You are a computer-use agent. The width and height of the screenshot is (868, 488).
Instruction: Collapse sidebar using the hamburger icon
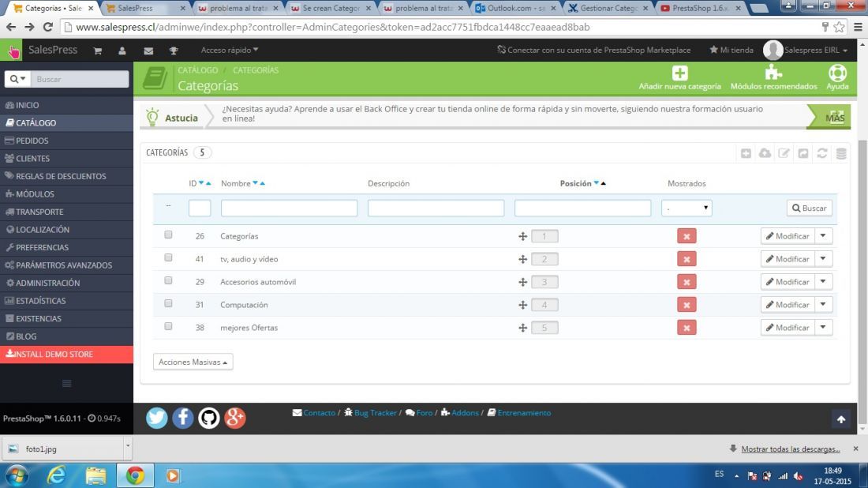tap(66, 383)
